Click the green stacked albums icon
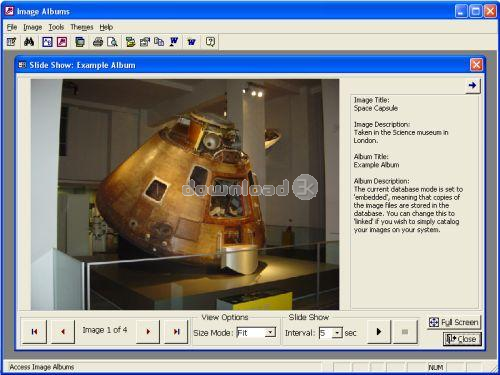Screen dimensions: 500x375 [80, 42]
